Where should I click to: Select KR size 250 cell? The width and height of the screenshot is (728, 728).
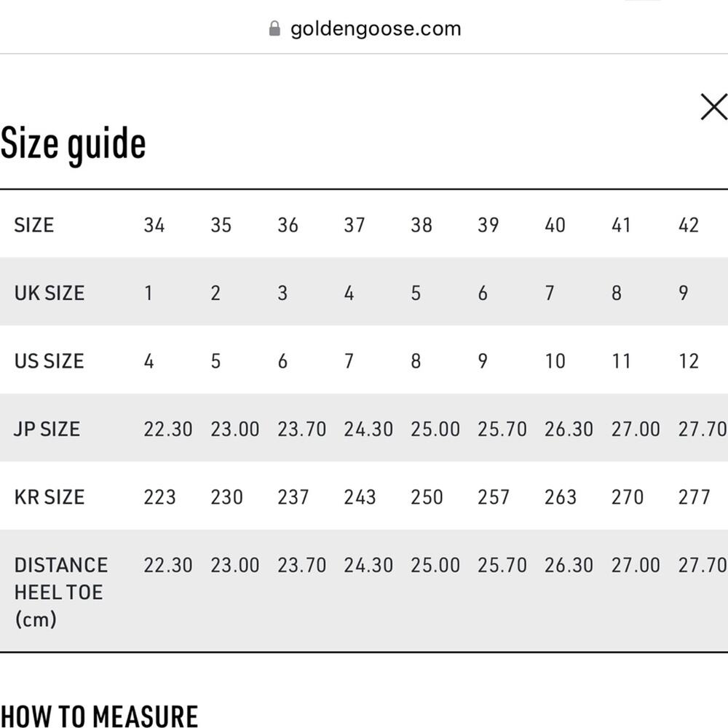427,497
